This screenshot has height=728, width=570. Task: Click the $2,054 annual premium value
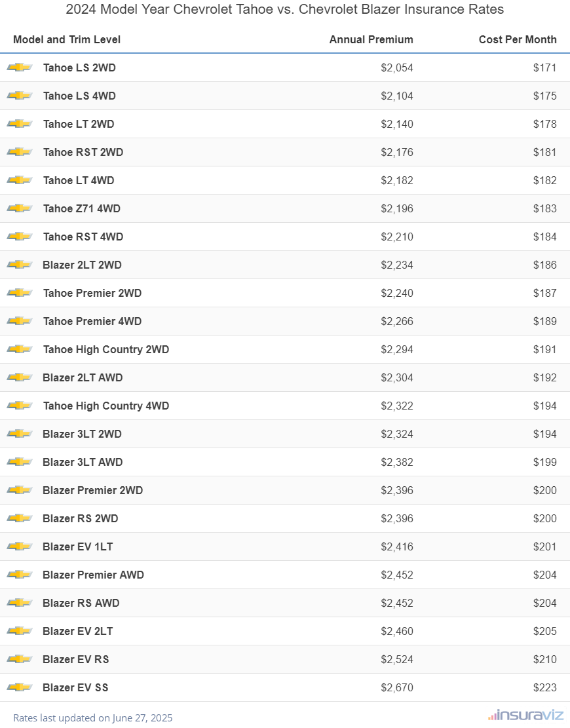397,67
